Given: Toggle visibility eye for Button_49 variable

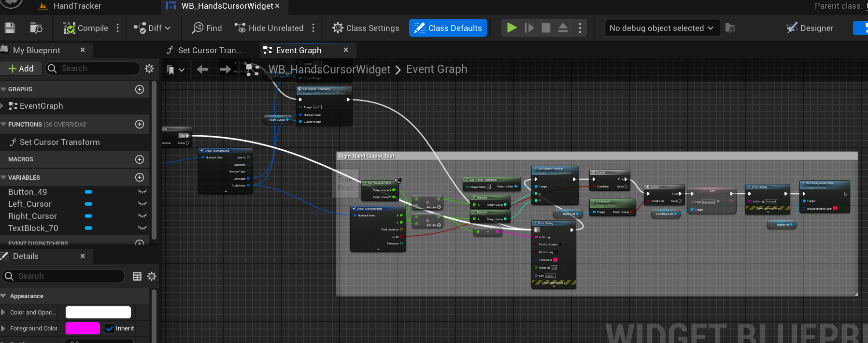Looking at the screenshot, I should click(x=142, y=192).
